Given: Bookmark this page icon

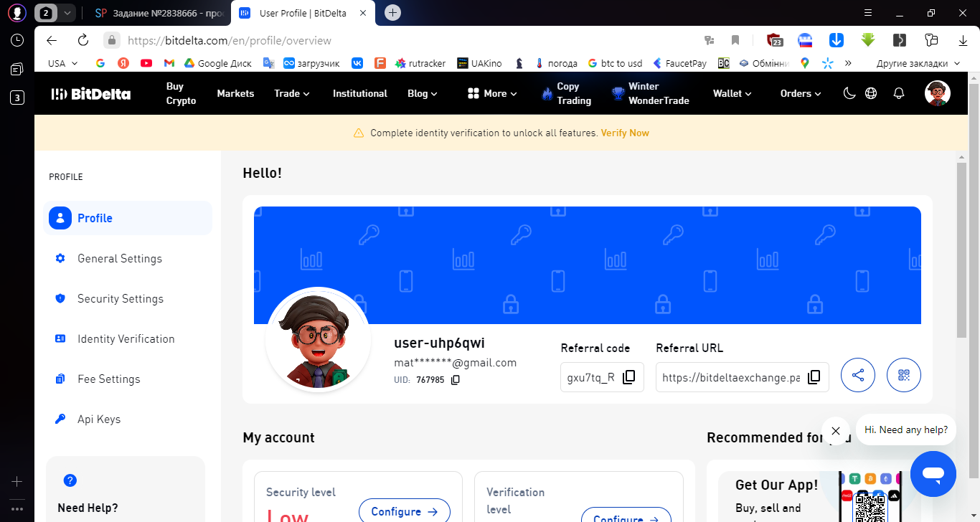Looking at the screenshot, I should pyautogui.click(x=735, y=40).
